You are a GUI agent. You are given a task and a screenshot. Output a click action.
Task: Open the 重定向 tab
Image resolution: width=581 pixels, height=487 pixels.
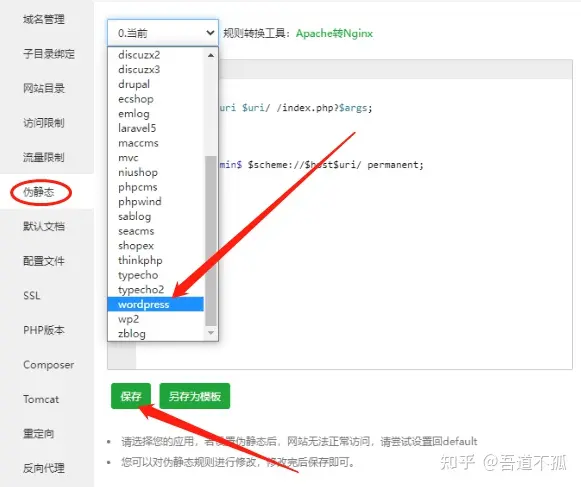(39, 433)
